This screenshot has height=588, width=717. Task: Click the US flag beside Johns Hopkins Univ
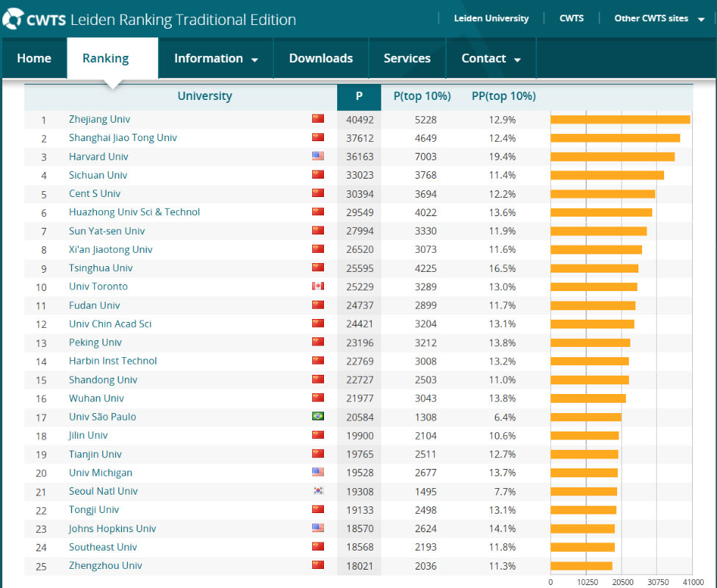[318, 528]
